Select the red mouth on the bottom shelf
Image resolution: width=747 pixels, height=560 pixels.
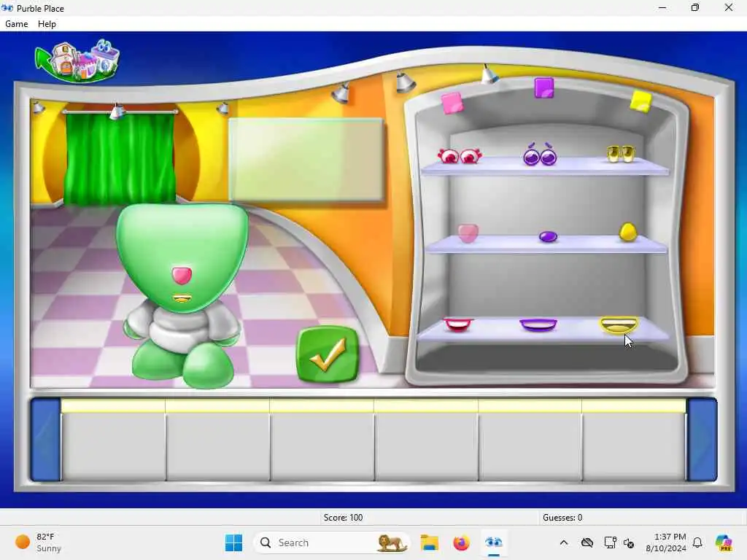click(x=458, y=324)
